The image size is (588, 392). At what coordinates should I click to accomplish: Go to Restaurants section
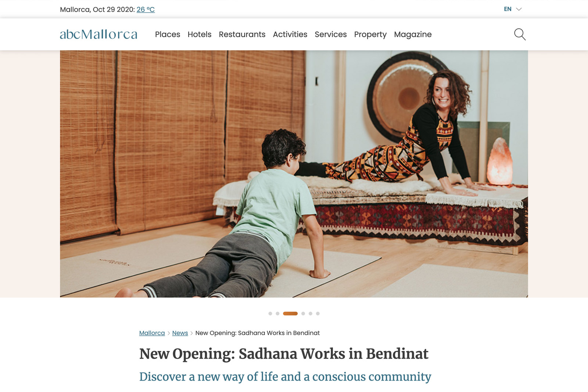pos(242,34)
